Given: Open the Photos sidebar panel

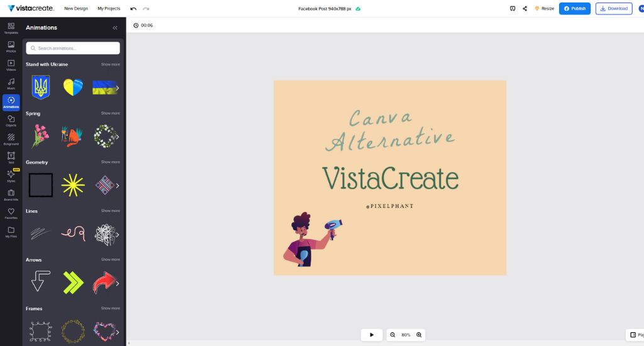Looking at the screenshot, I should click(x=11, y=47).
